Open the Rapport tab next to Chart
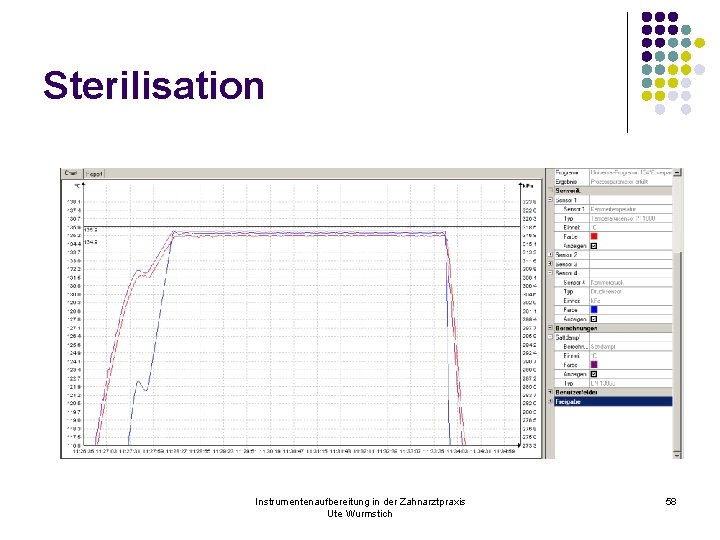 (x=94, y=174)
